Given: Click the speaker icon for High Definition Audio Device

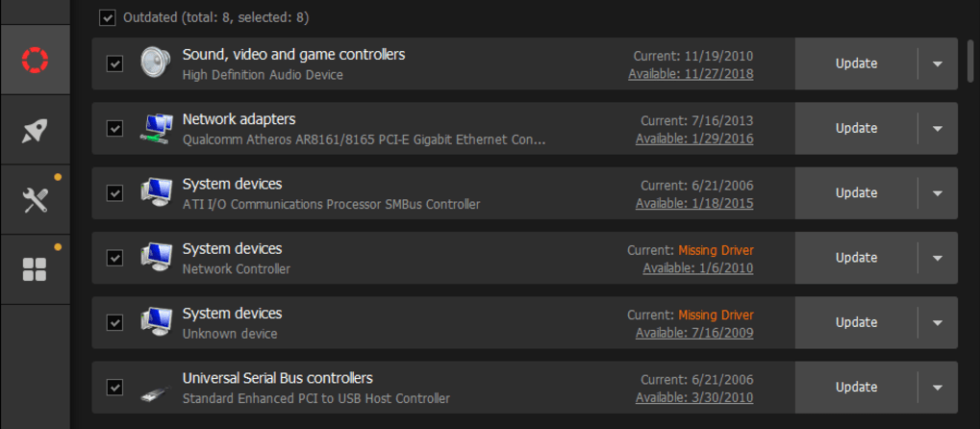Looking at the screenshot, I should tap(155, 63).
